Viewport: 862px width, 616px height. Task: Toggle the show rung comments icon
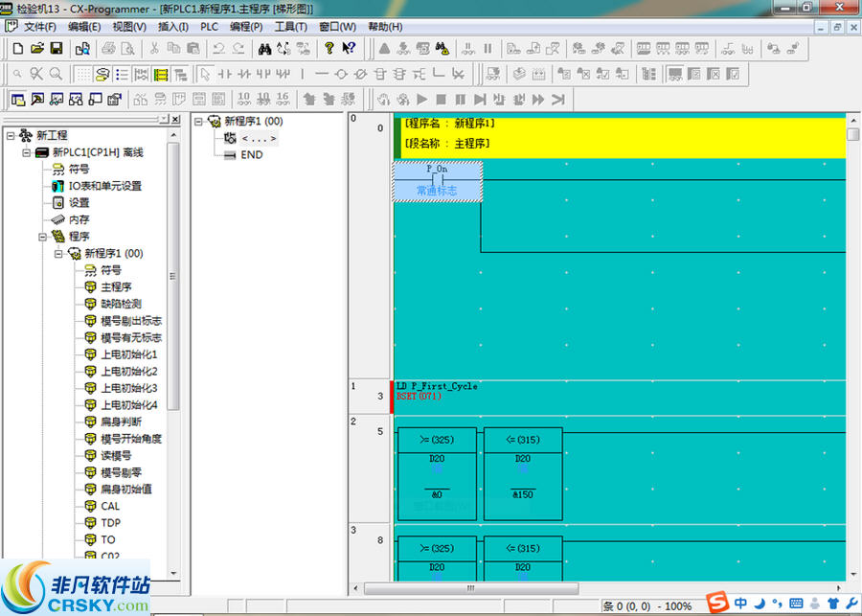[102, 74]
